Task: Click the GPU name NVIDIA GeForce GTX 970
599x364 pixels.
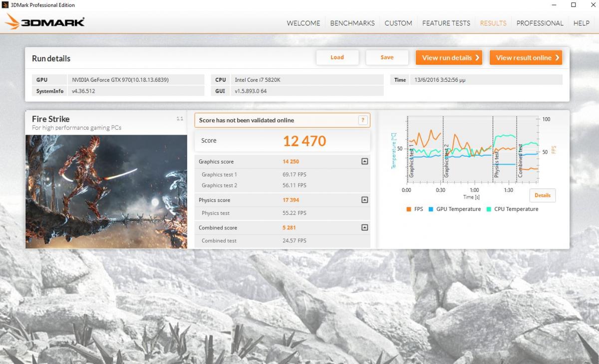Action: pyautogui.click(x=120, y=80)
